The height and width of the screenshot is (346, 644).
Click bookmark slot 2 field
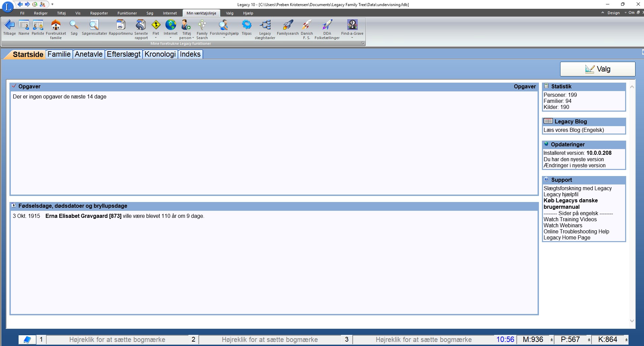click(269, 340)
